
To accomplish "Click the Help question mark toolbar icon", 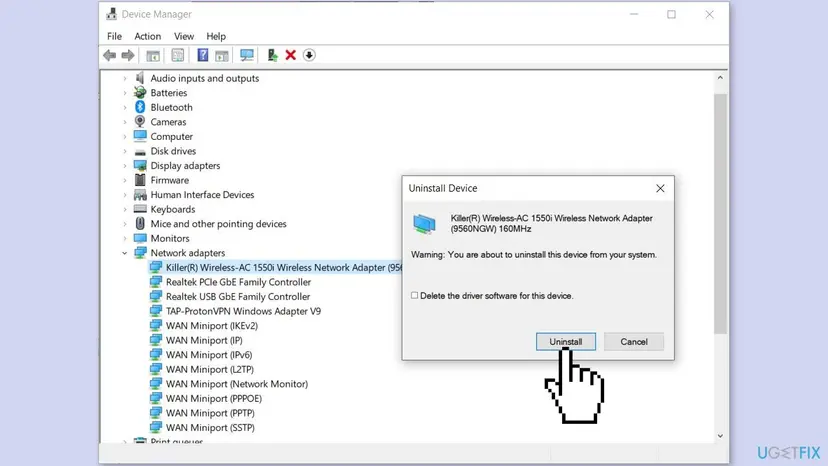I will click(x=203, y=55).
